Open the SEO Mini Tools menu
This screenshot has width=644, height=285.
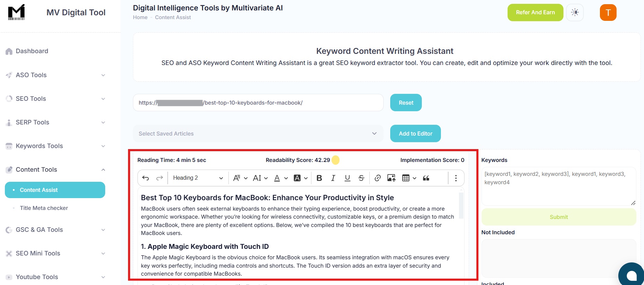[x=56, y=253]
